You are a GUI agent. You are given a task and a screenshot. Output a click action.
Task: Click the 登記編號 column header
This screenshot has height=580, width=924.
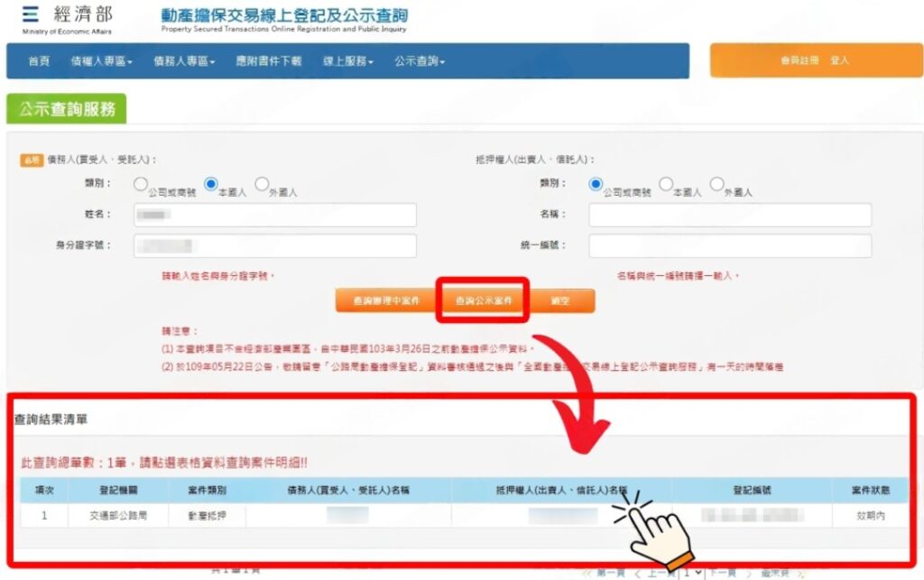[x=752, y=490]
